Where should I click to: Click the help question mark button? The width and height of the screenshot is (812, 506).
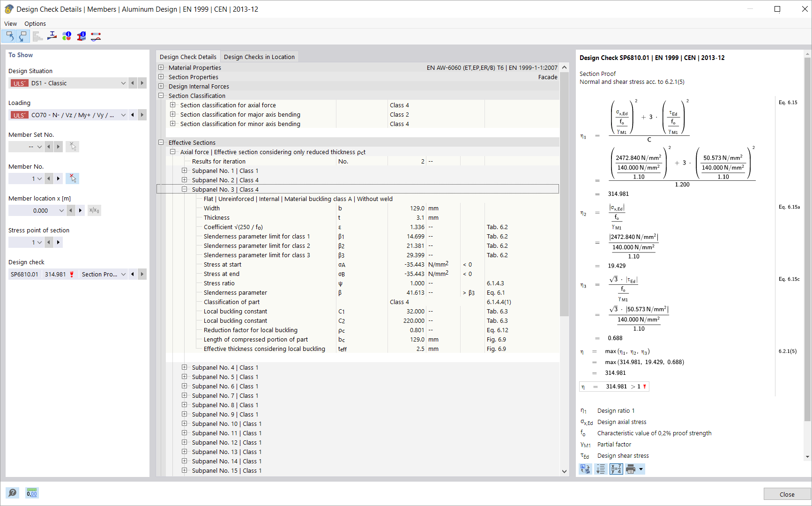pyautogui.click(x=12, y=492)
